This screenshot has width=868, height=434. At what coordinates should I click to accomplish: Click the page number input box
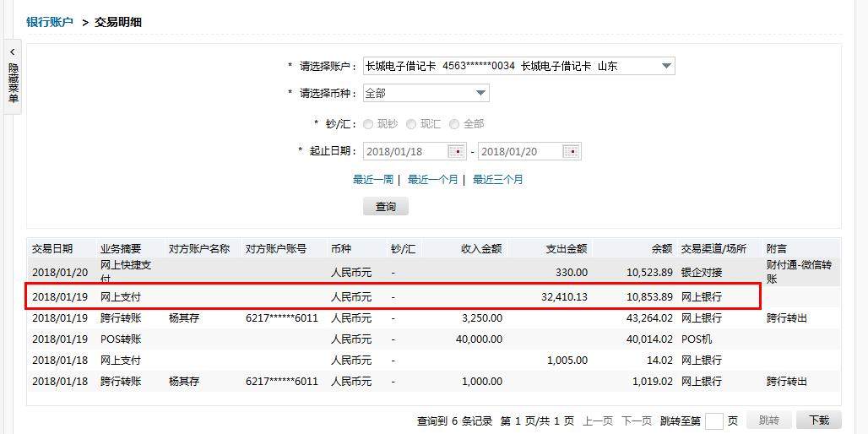pos(714,420)
